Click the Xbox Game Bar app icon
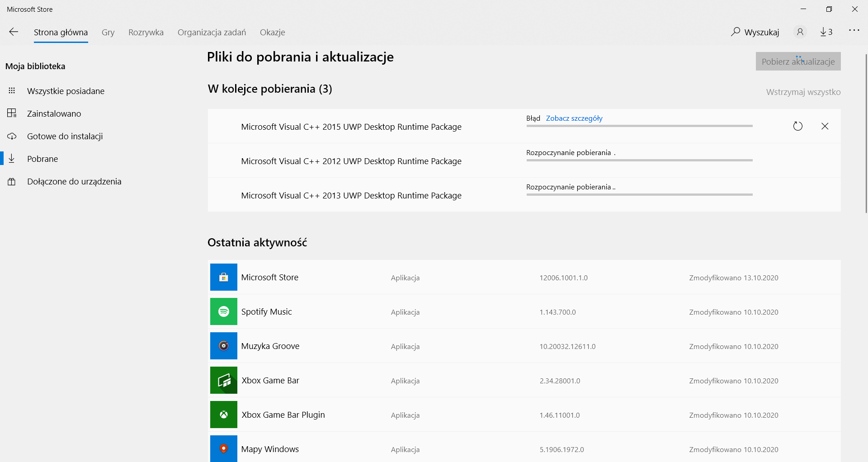Screen dimensions: 868x462 (x=224, y=380)
